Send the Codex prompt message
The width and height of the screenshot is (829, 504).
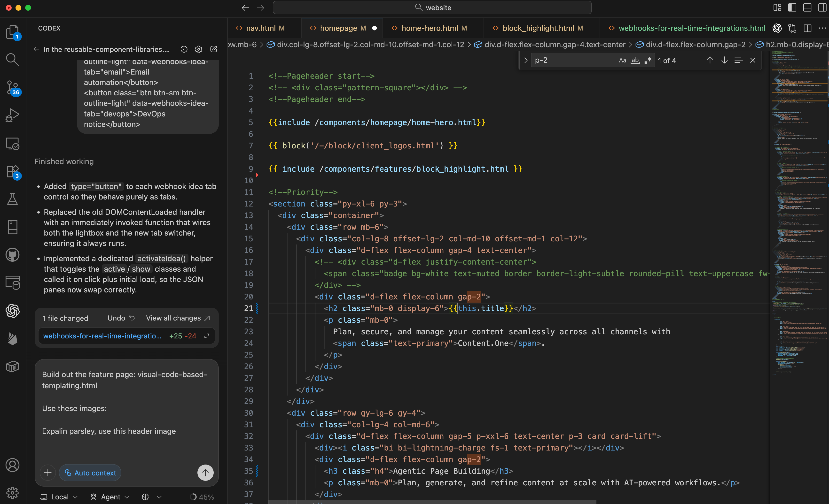tap(205, 473)
